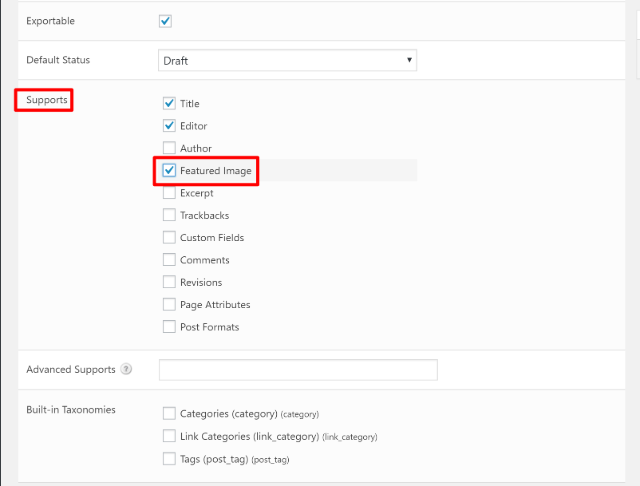Viewport: 640px width, 486px height.
Task: Focus the Advanced Supports input field
Action: (298, 370)
